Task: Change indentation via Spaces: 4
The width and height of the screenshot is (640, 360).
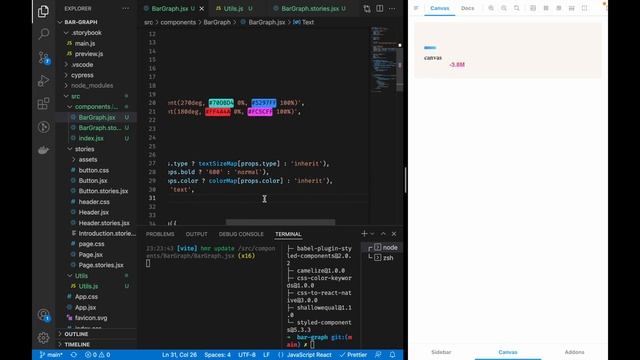Action: 217,355
